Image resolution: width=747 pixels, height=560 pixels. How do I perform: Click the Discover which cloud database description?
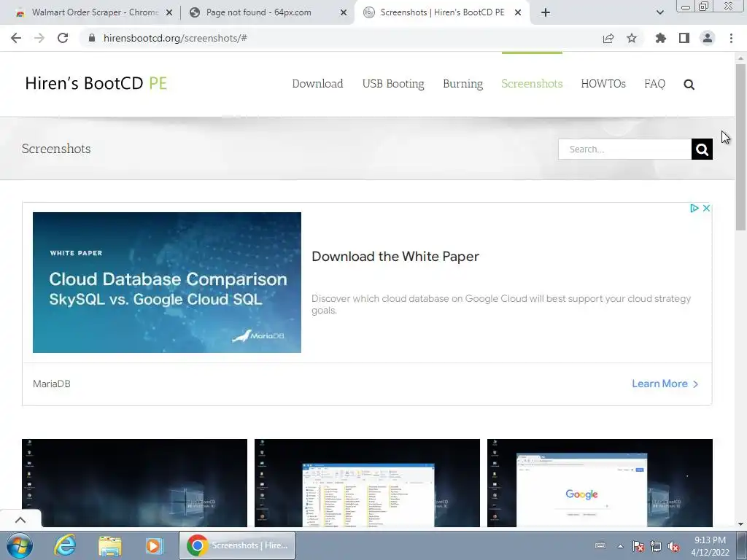(501, 304)
